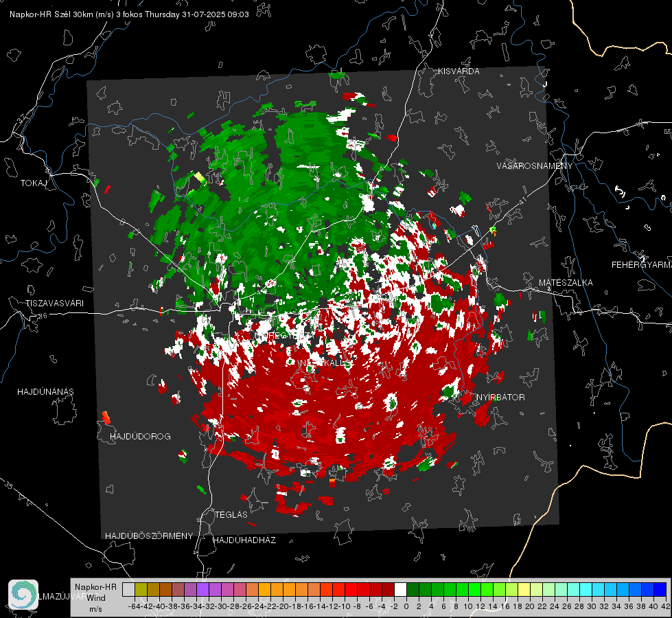Click the spiral weather logo icon
Screen dimensions: 672x618
coord(23,595)
